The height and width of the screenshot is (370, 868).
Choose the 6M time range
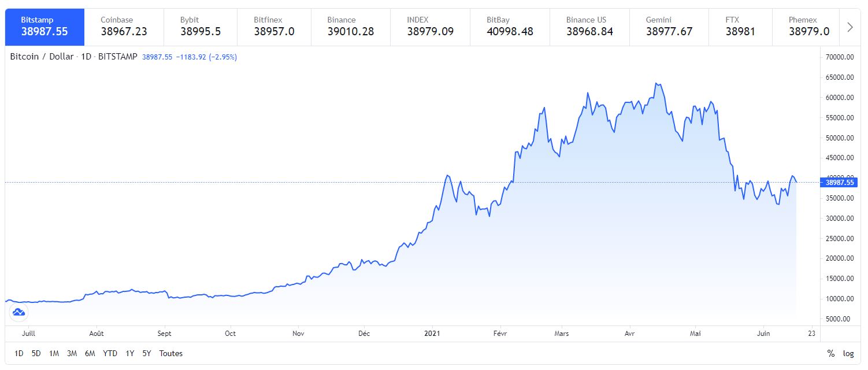click(90, 353)
